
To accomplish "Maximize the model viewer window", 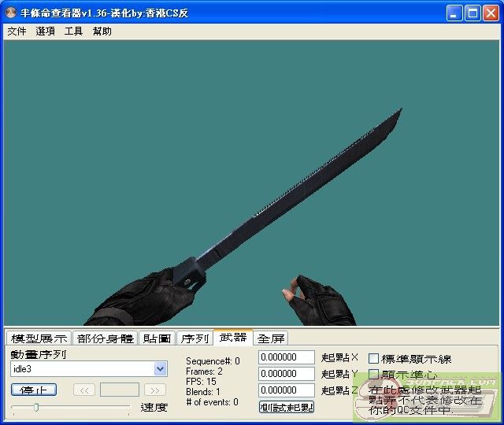I will [x=472, y=13].
